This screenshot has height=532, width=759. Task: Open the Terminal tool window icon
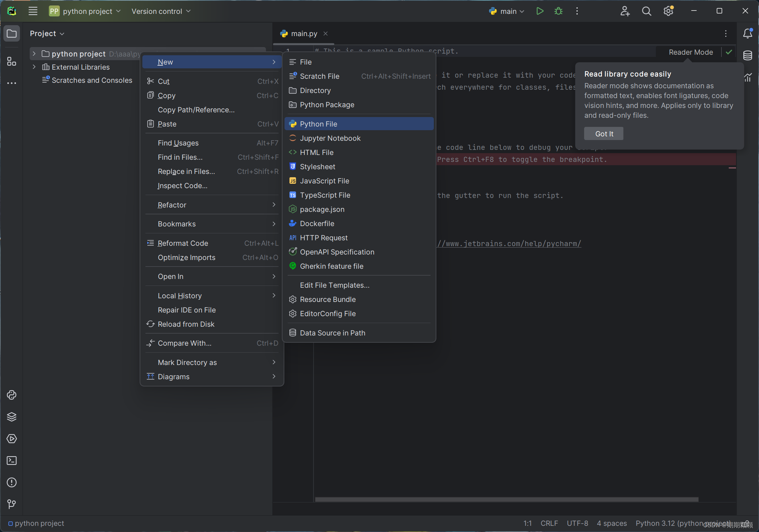(12, 461)
